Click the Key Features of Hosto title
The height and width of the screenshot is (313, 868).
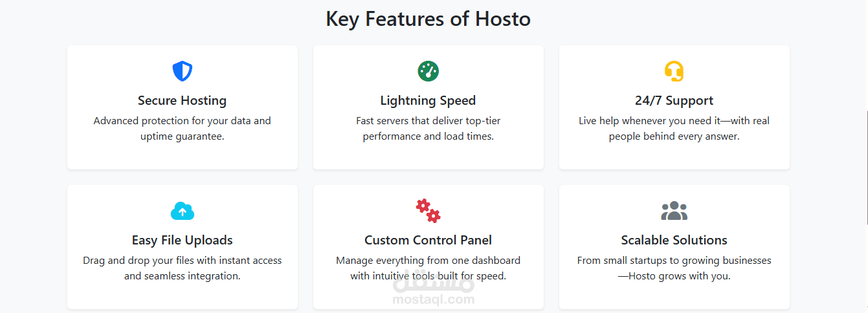pyautogui.click(x=428, y=19)
